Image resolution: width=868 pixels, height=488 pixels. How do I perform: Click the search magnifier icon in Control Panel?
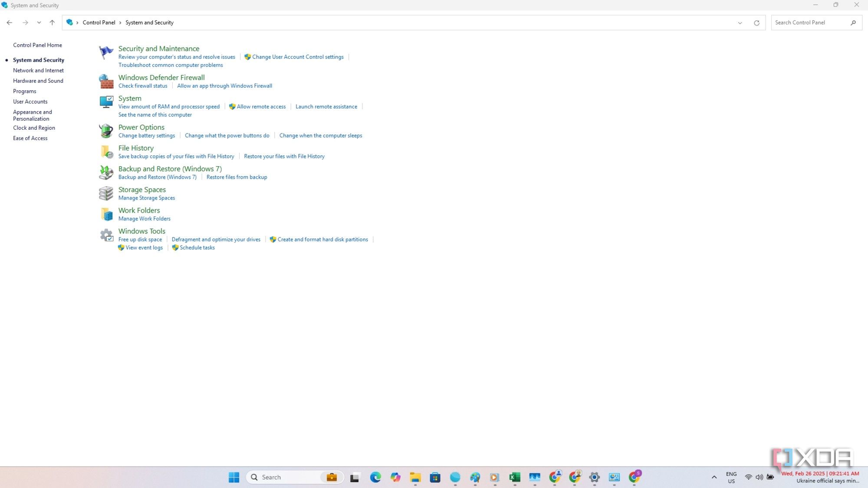click(853, 23)
